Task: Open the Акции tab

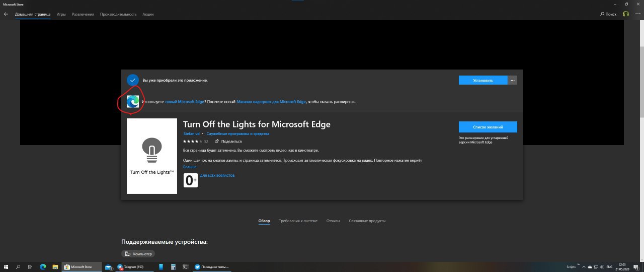Action: [x=148, y=14]
